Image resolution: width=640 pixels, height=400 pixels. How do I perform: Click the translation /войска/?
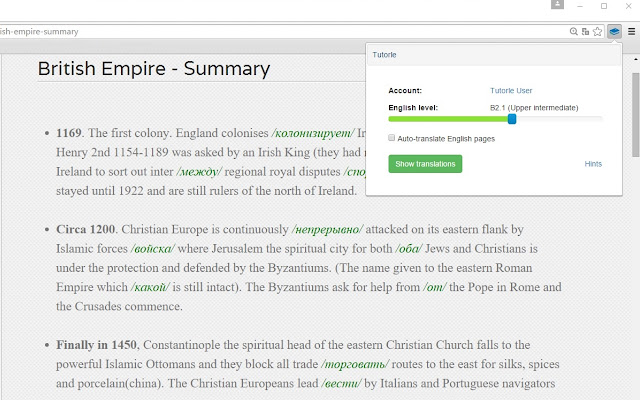[153, 249]
